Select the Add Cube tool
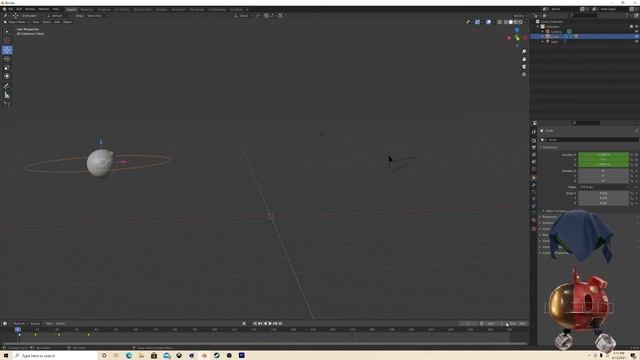Image resolution: width=640 pixels, height=360 pixels. 7,104
